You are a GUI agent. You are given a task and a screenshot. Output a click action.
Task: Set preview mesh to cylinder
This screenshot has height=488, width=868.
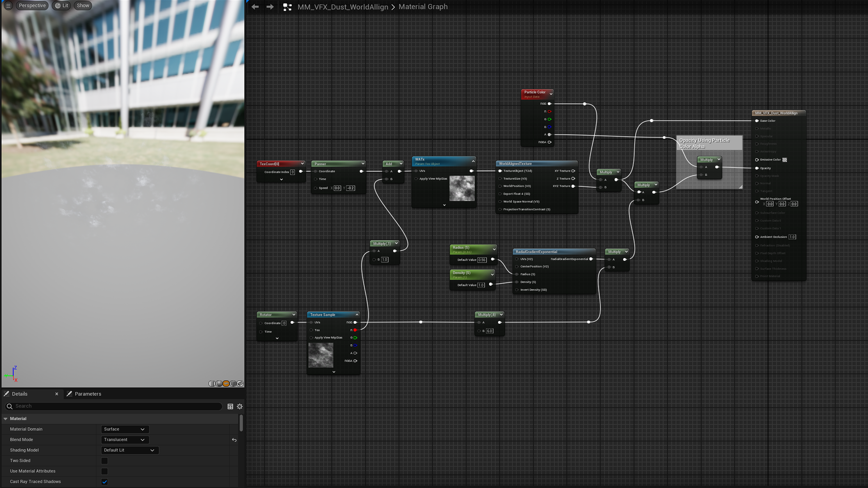point(212,384)
